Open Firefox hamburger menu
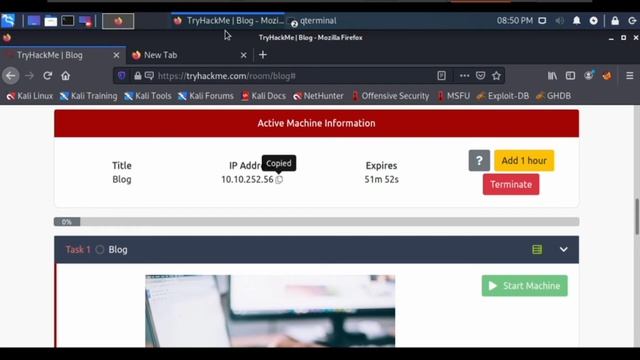Viewport: 640px width, 360px height. tap(630, 76)
